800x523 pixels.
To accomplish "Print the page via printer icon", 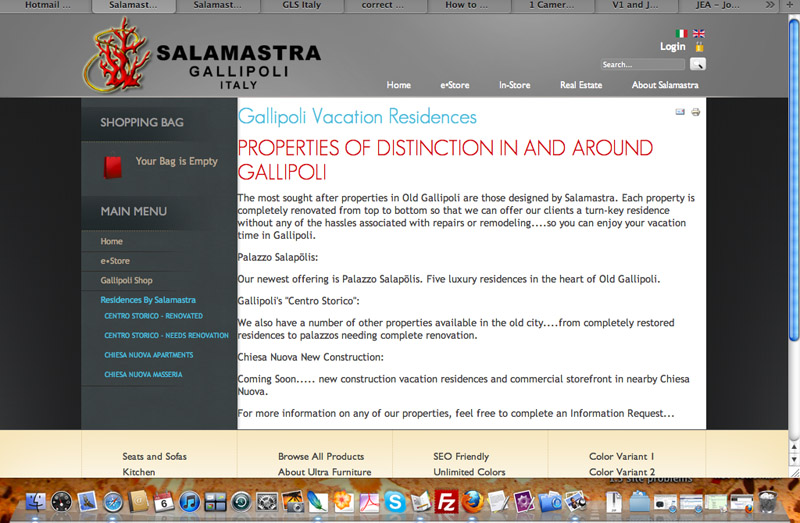I will 695,112.
